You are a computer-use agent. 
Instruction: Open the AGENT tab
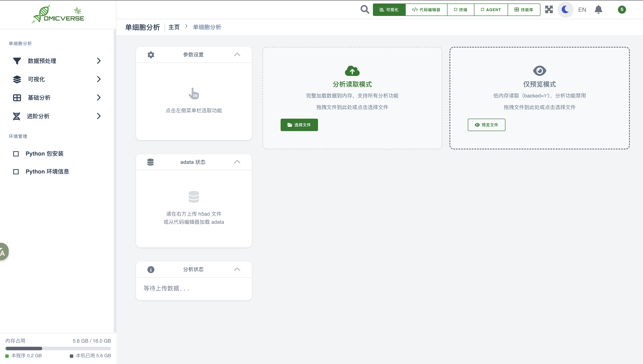491,10
